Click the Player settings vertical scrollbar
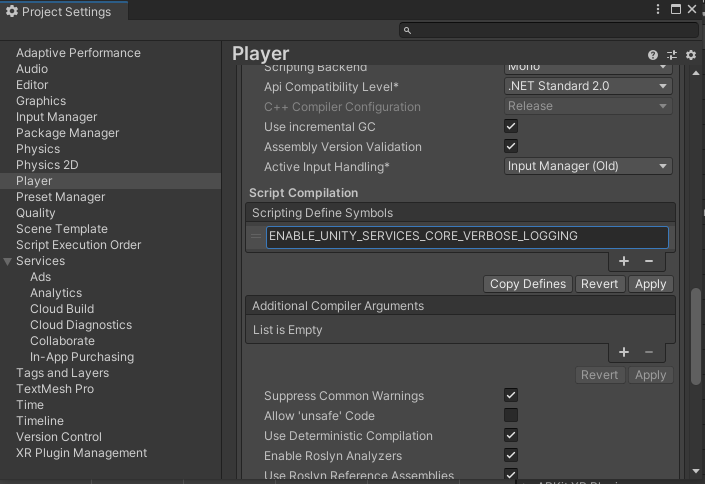 [696, 330]
